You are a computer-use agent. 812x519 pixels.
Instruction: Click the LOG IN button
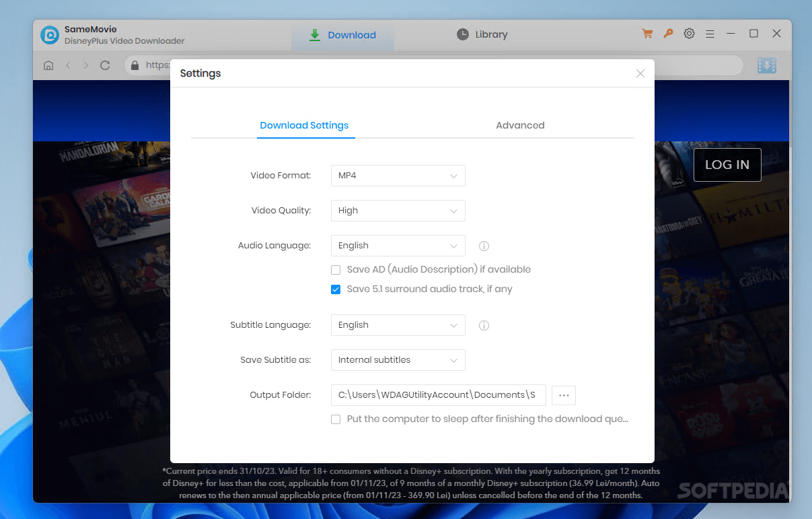point(727,165)
